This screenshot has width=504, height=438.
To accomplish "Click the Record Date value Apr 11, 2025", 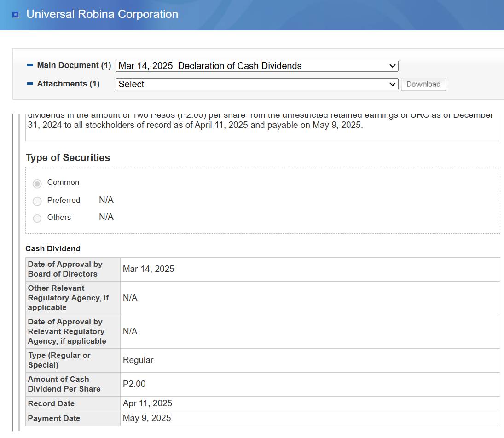I will coord(148,403).
